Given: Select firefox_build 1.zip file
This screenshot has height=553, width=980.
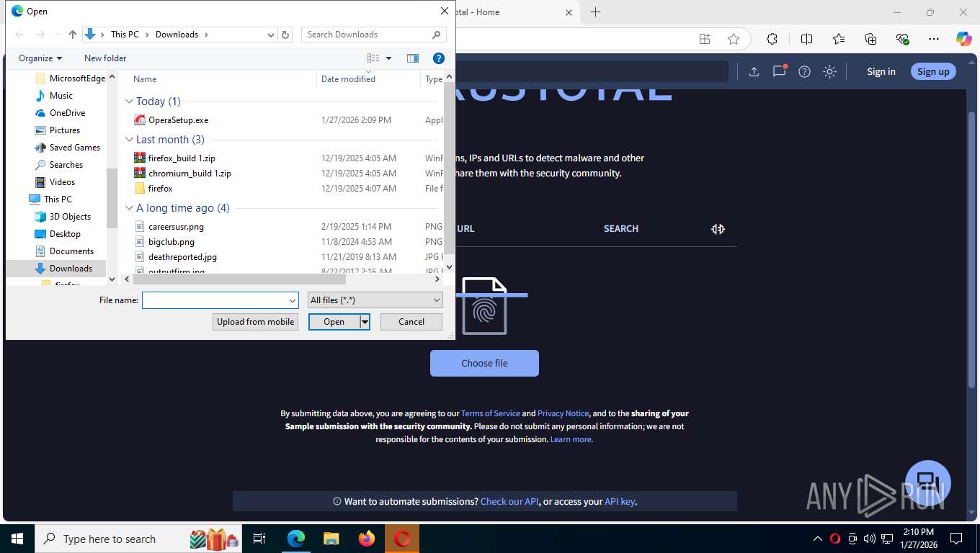Looking at the screenshot, I should [x=182, y=158].
